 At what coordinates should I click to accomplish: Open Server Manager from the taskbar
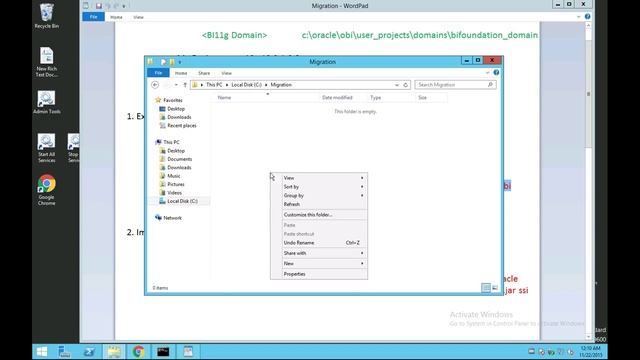64,351
